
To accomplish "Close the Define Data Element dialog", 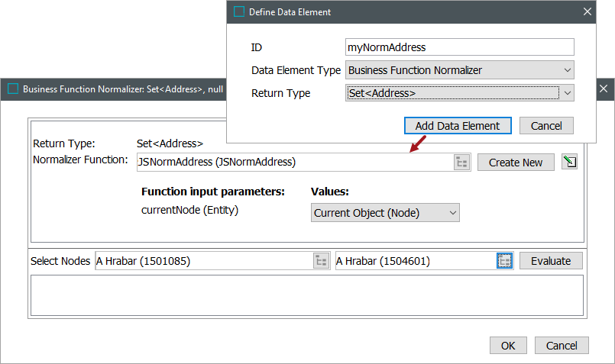I will (587, 12).
